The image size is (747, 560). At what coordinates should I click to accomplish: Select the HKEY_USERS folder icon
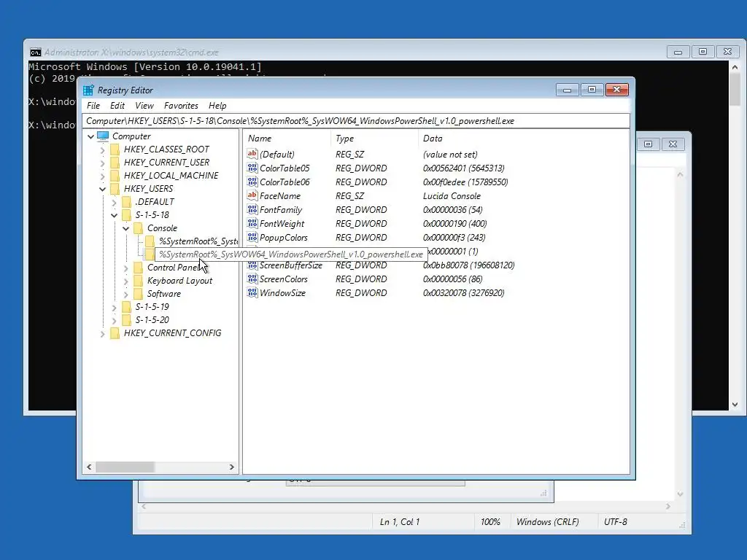click(x=115, y=189)
